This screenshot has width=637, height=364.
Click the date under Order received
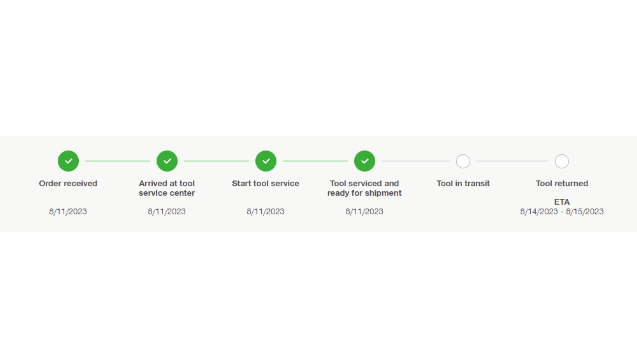pyautogui.click(x=68, y=211)
